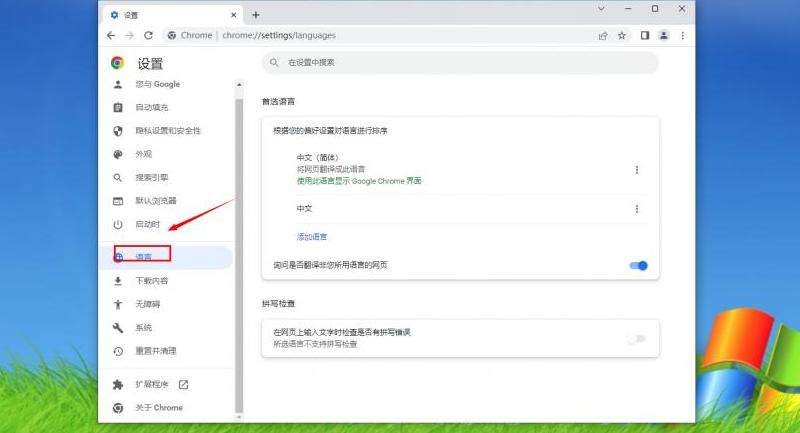Toggle the 拼写检查 spell check switch
800x433 pixels.
point(636,339)
